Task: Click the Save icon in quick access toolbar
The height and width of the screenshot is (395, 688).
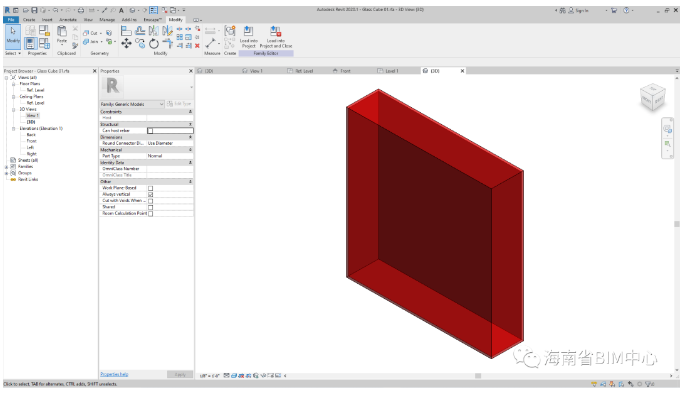Action: (34, 10)
